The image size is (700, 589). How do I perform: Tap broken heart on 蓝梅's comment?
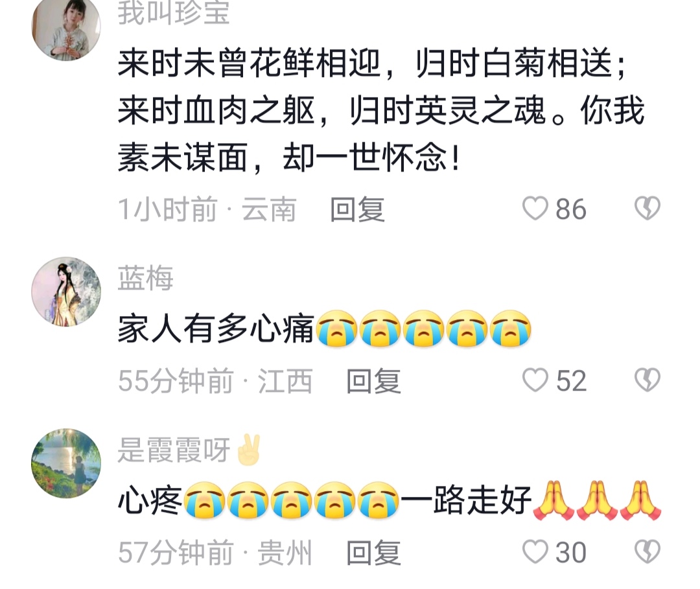click(647, 380)
